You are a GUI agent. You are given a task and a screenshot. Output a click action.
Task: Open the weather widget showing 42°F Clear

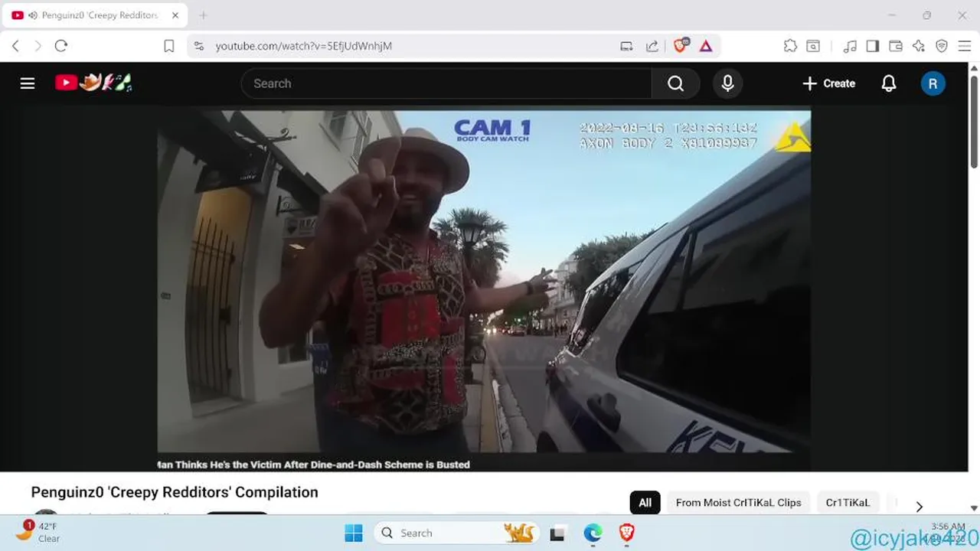(x=38, y=532)
